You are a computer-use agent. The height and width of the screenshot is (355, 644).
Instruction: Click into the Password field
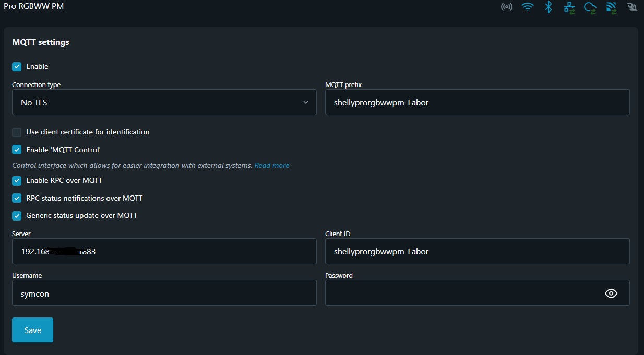pos(477,293)
